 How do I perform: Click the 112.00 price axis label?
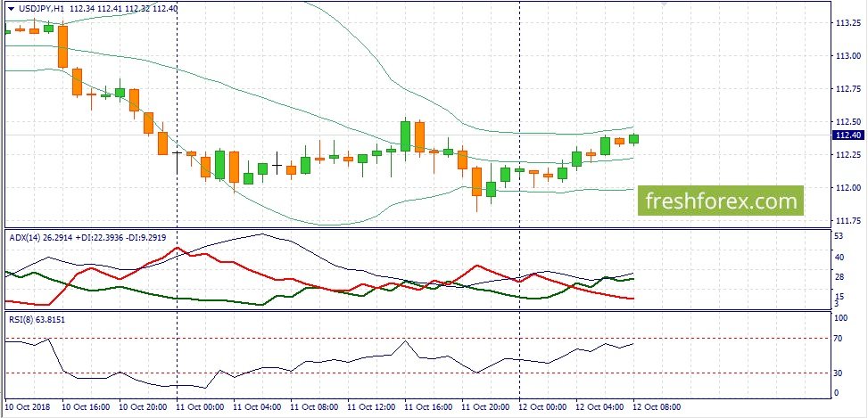(x=848, y=188)
